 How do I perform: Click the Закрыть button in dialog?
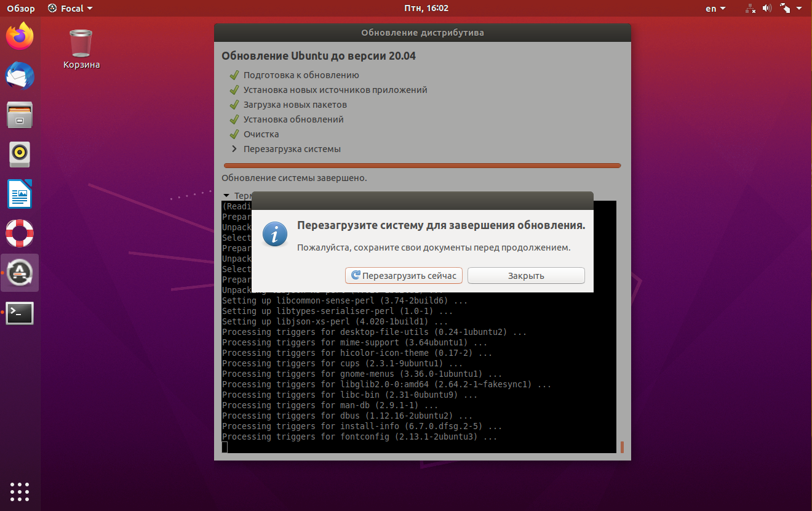point(526,276)
